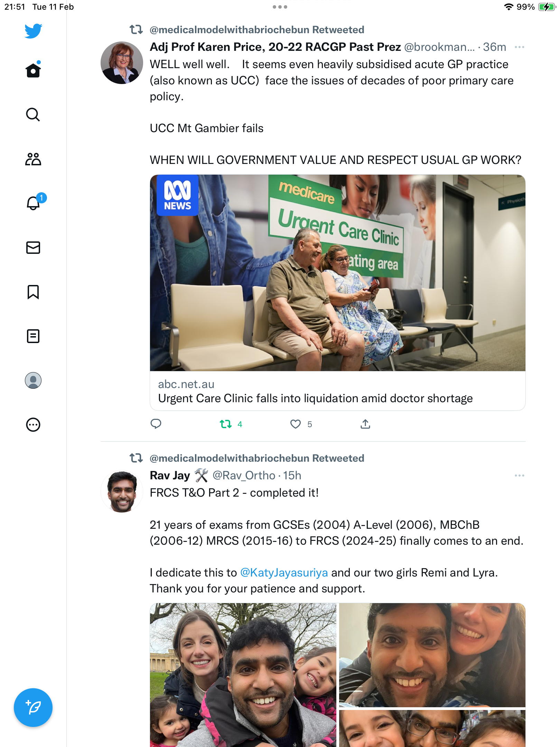Open the family selfie photo with trees
The width and height of the screenshot is (560, 747).
point(243,675)
